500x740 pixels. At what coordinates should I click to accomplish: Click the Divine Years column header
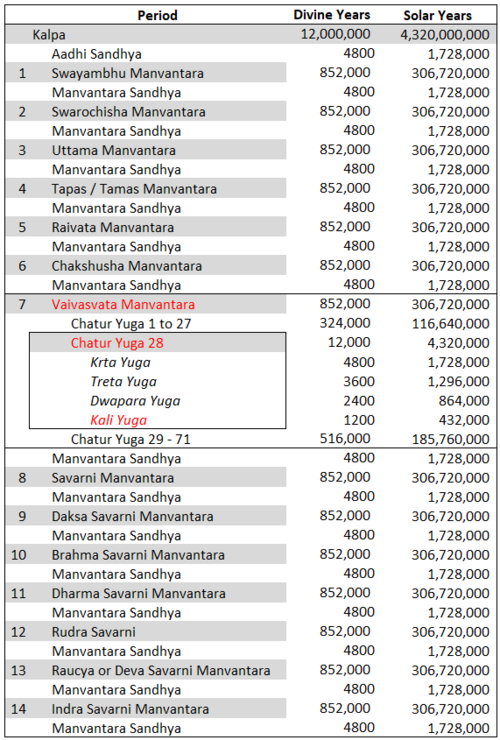(x=331, y=15)
